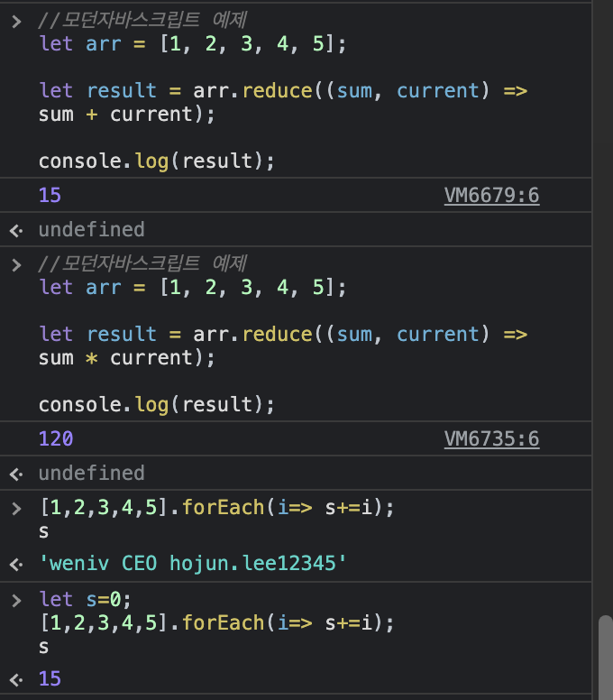Click the input chevron before the first reduce example
This screenshot has height=700, width=613.
pyautogui.click(x=16, y=22)
